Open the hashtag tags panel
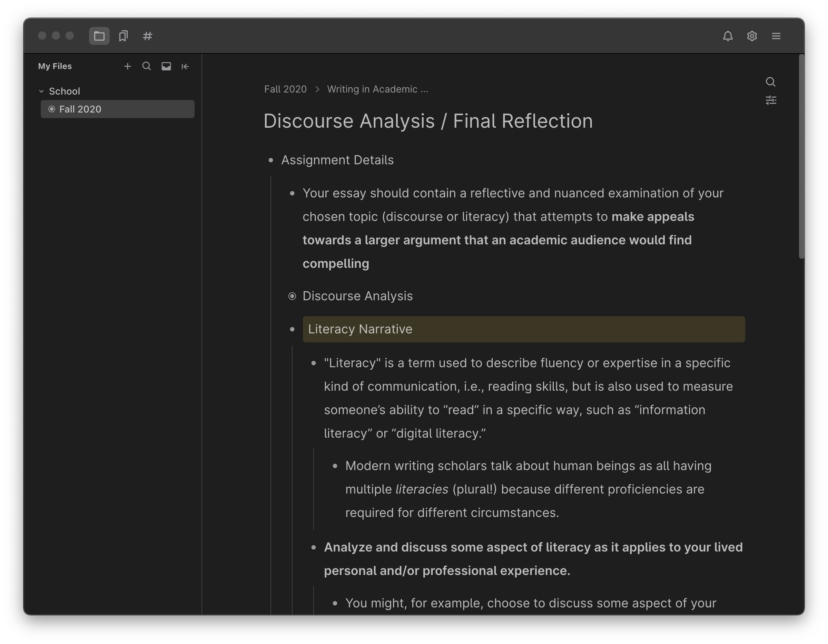 coord(147,36)
